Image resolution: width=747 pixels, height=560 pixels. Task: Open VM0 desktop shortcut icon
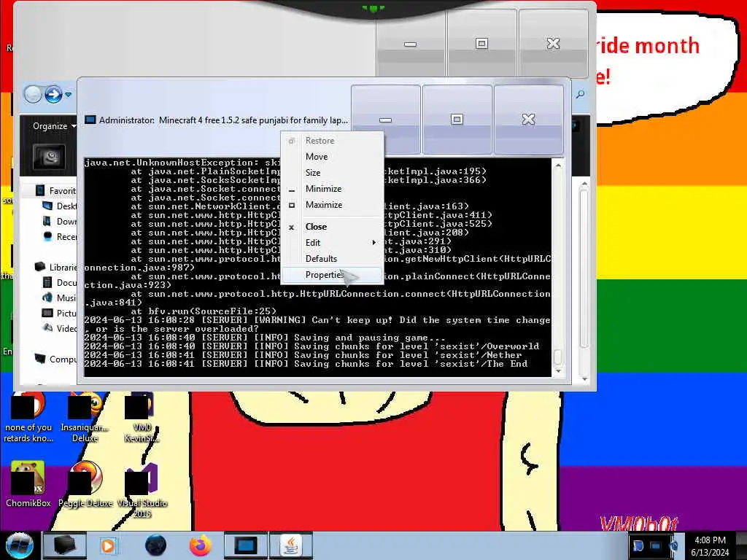coord(142,417)
